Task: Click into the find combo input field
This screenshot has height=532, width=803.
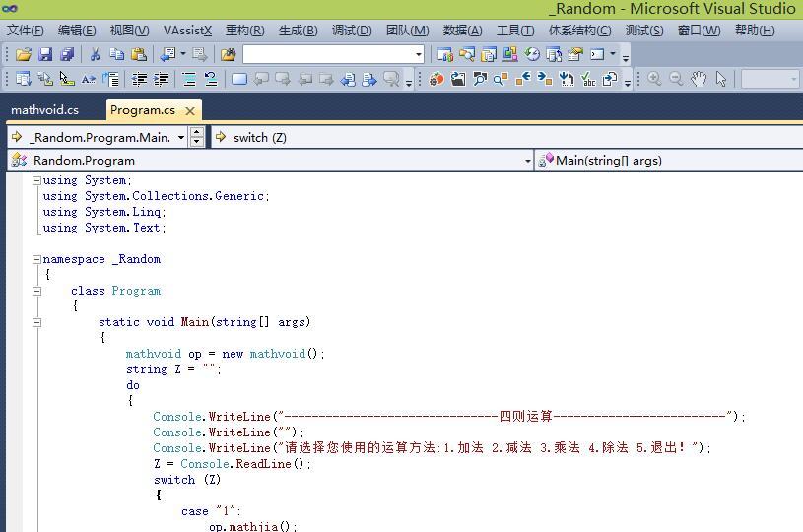Action: point(328,54)
